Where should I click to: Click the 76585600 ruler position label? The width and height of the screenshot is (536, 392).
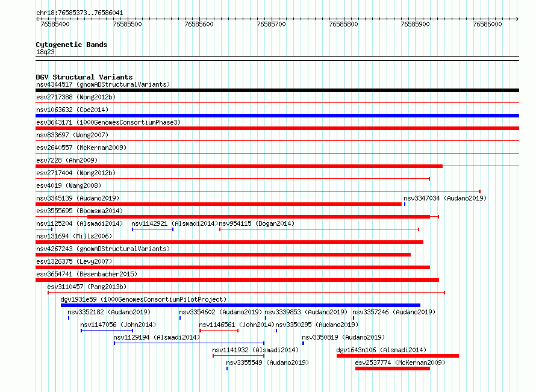[x=199, y=24]
